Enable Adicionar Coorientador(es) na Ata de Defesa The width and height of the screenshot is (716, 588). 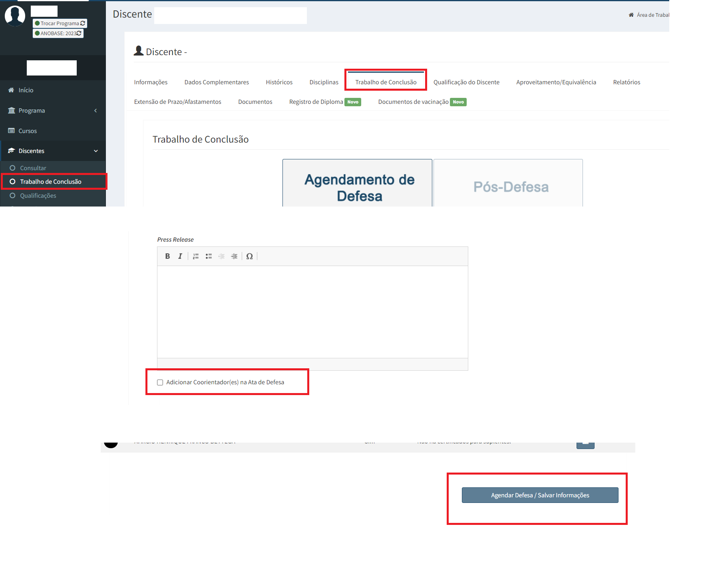coord(160,383)
